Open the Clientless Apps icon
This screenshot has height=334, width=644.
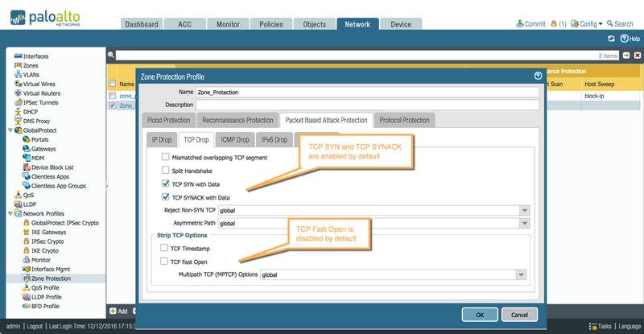coord(27,176)
